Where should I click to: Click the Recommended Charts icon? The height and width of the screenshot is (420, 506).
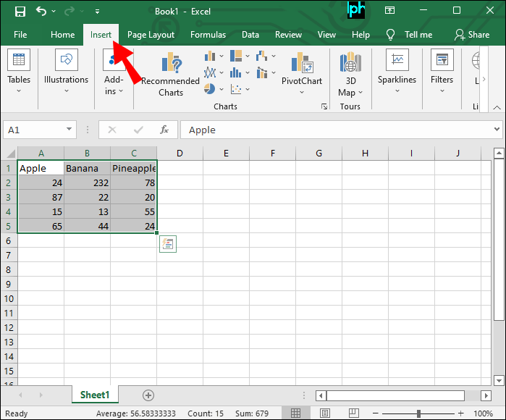coord(171,75)
